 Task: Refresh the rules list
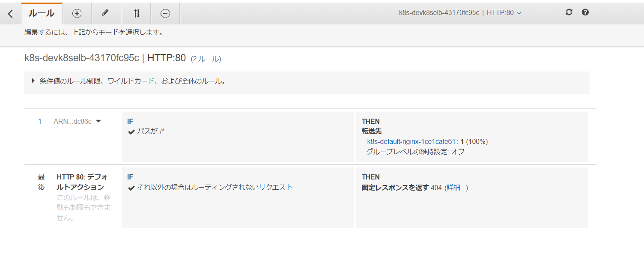coord(569,12)
